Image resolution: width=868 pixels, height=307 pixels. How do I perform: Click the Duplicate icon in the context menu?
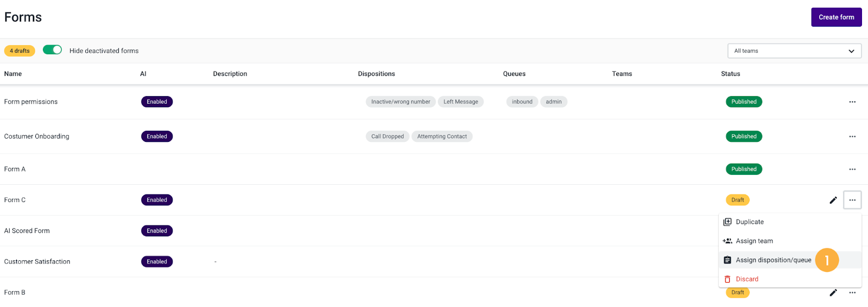click(727, 222)
